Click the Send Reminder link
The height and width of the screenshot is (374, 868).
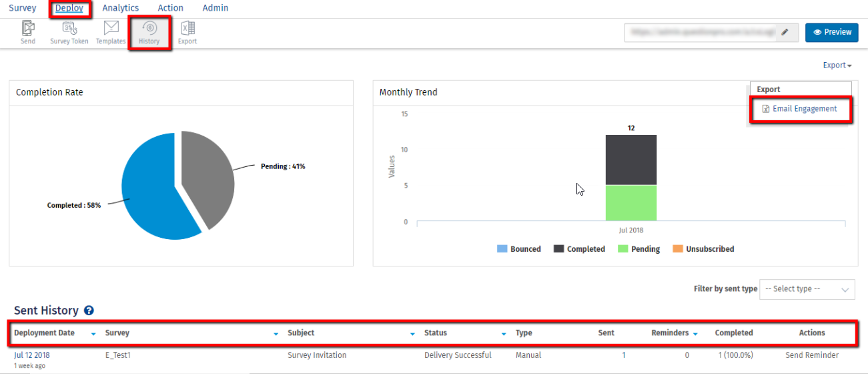pyautogui.click(x=812, y=355)
